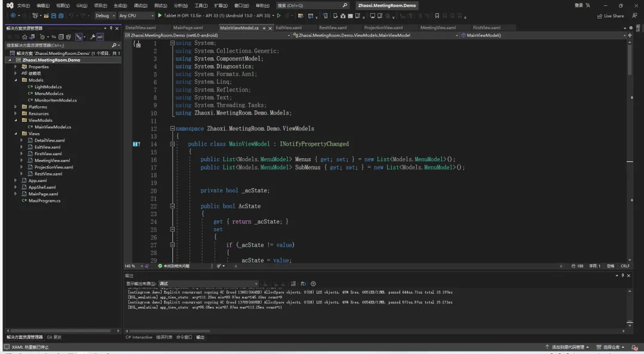Click the Undo arrow in the toolbar
This screenshot has width=644, height=354.
click(x=71, y=16)
